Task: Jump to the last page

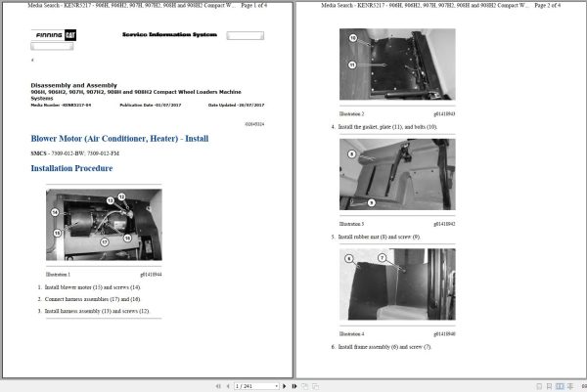Action: [x=294, y=386]
